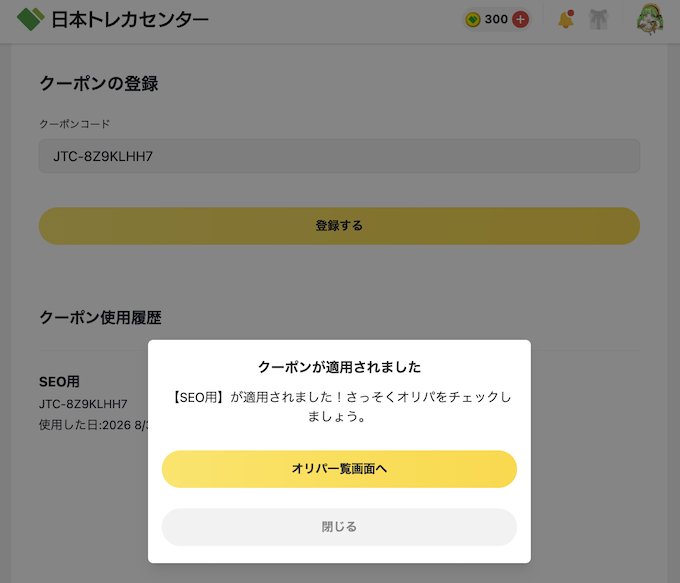Click the クーポンの登録 page heading

[x=99, y=83]
